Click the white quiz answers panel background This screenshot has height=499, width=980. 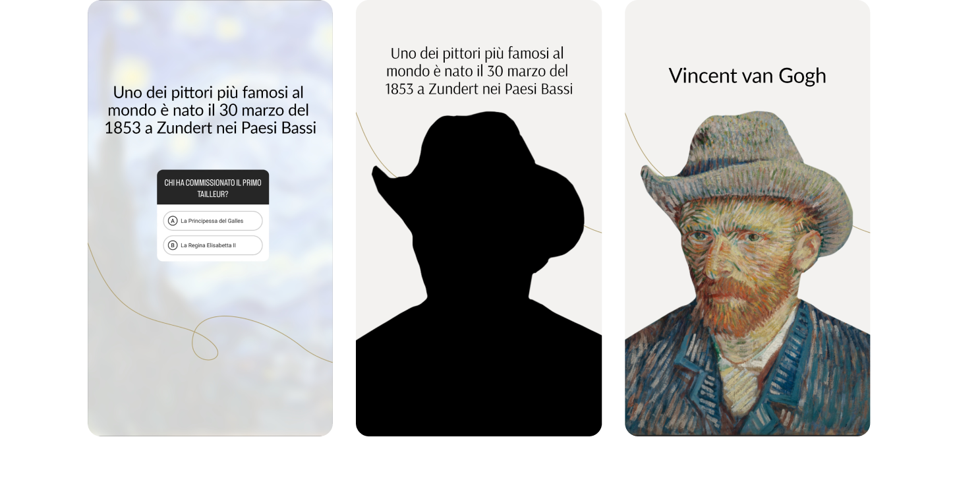click(x=213, y=233)
